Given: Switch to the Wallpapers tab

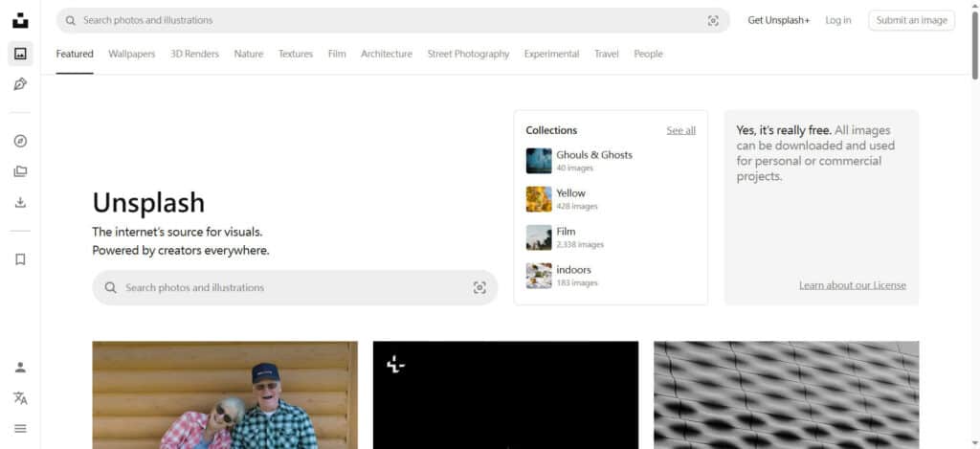Looking at the screenshot, I should tap(131, 55).
